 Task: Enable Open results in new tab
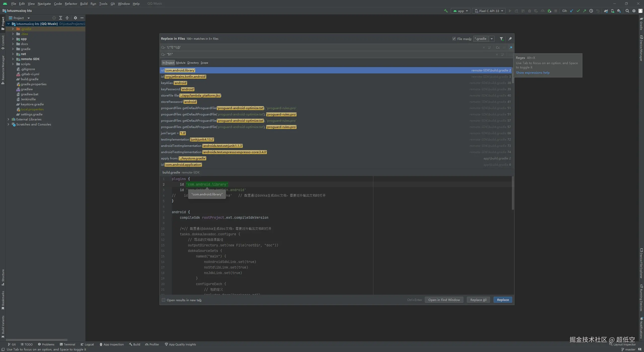pos(164,300)
